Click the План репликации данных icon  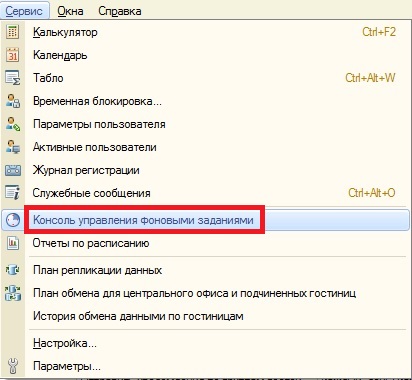tap(13, 270)
